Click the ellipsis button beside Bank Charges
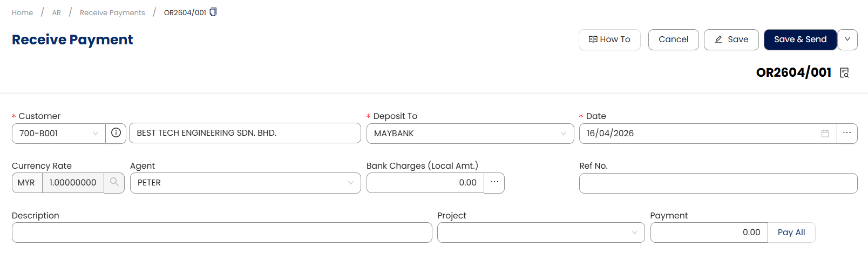Screen dimensions: 868x259 (x=494, y=183)
